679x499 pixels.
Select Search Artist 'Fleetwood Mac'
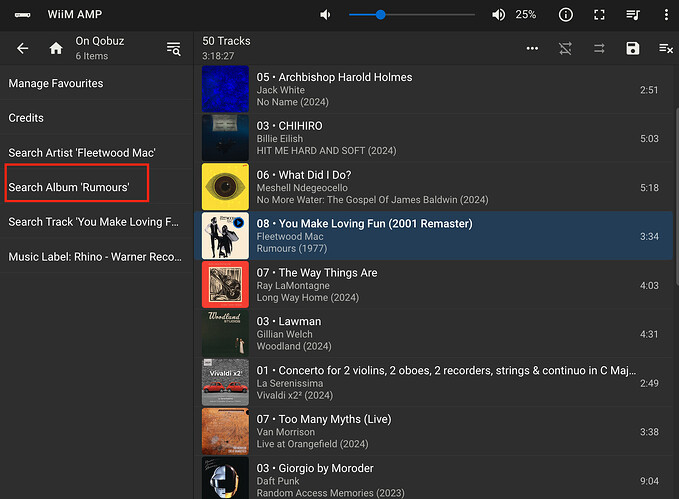[96, 152]
